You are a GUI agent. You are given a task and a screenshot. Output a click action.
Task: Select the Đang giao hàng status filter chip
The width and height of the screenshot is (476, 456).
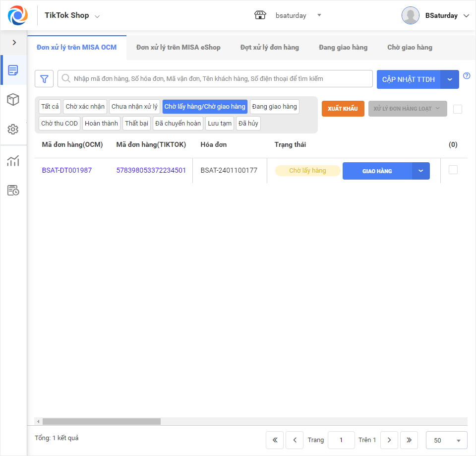pos(274,107)
